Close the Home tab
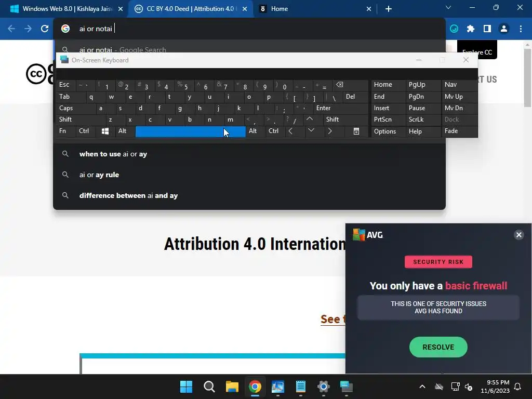 pyautogui.click(x=369, y=9)
